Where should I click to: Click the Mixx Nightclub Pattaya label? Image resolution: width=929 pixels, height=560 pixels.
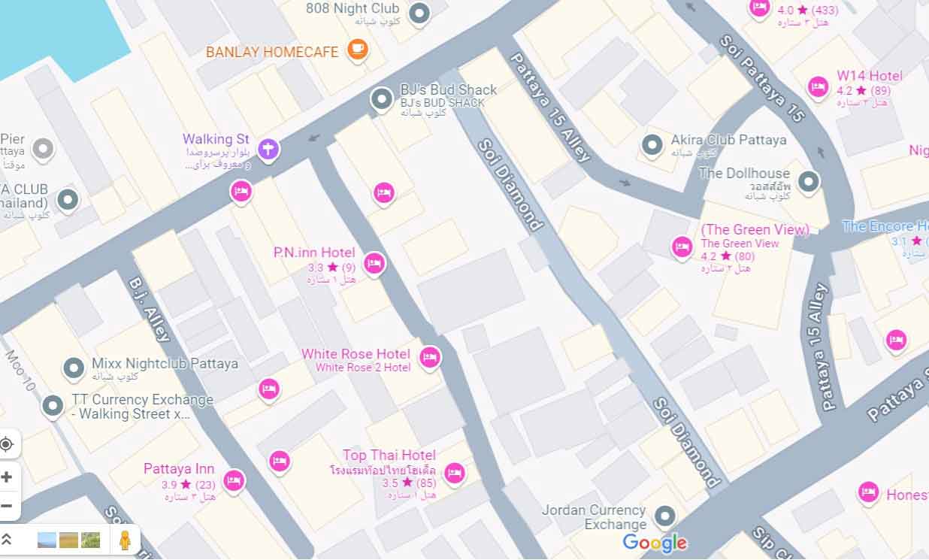[x=165, y=364]
